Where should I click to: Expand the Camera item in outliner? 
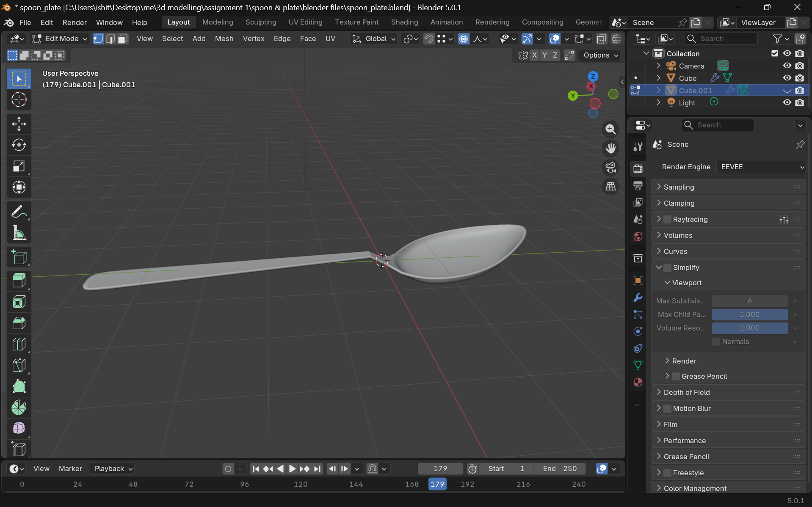click(658, 66)
